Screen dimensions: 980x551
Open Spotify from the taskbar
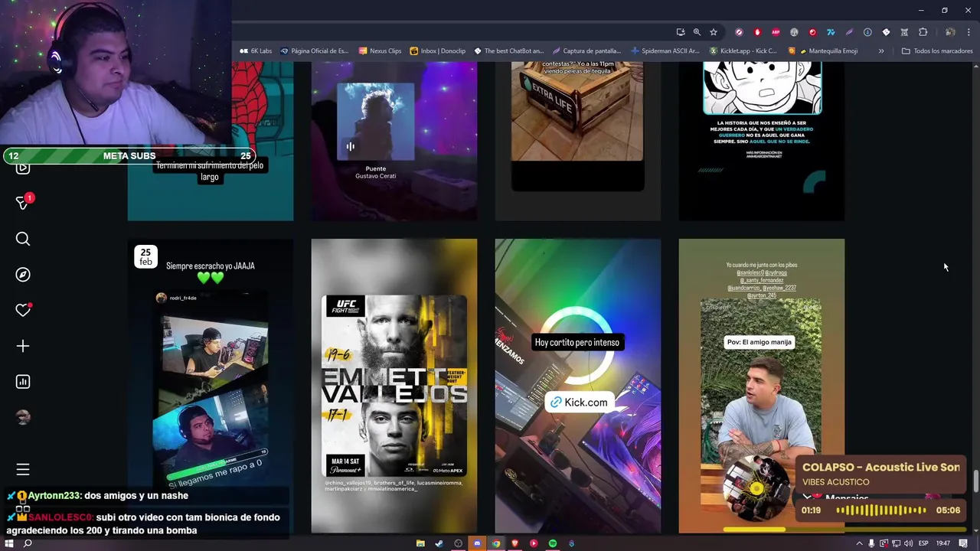pos(553,543)
